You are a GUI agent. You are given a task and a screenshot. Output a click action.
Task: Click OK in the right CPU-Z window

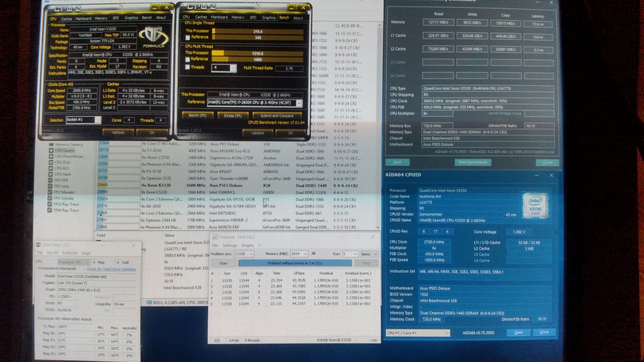pos(290,133)
